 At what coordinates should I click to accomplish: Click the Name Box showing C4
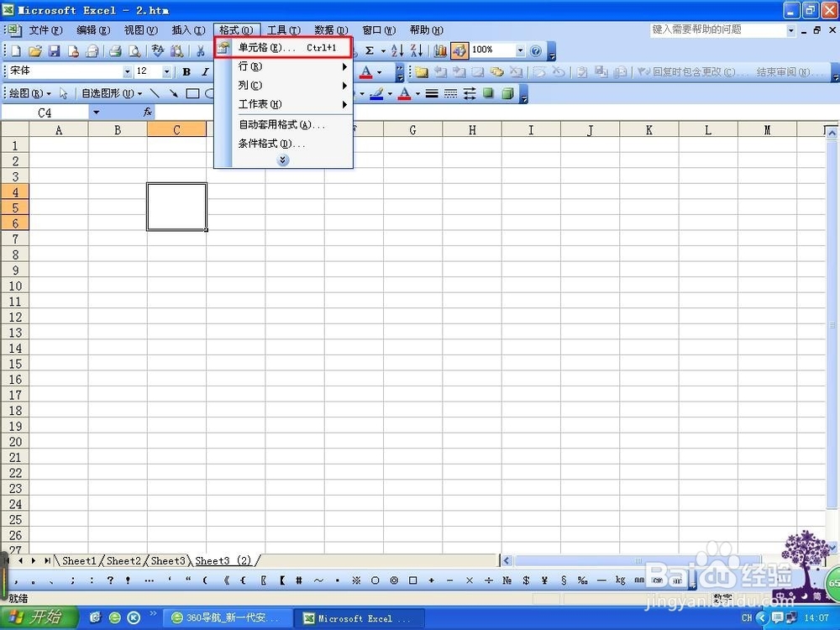[x=45, y=113]
